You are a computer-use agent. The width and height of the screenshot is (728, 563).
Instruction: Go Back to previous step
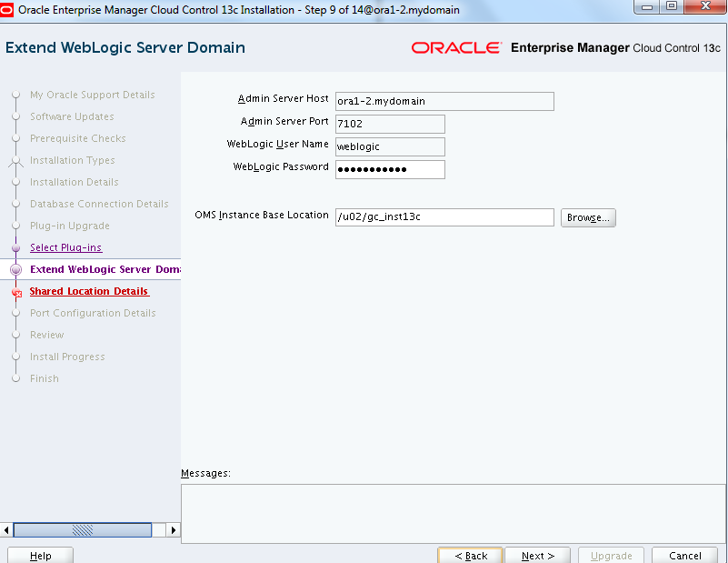(x=471, y=556)
